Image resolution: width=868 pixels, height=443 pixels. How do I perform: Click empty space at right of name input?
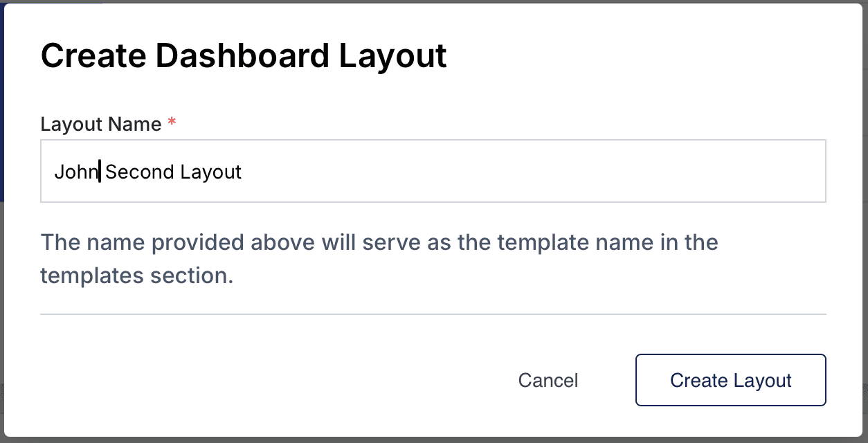tap(623, 172)
